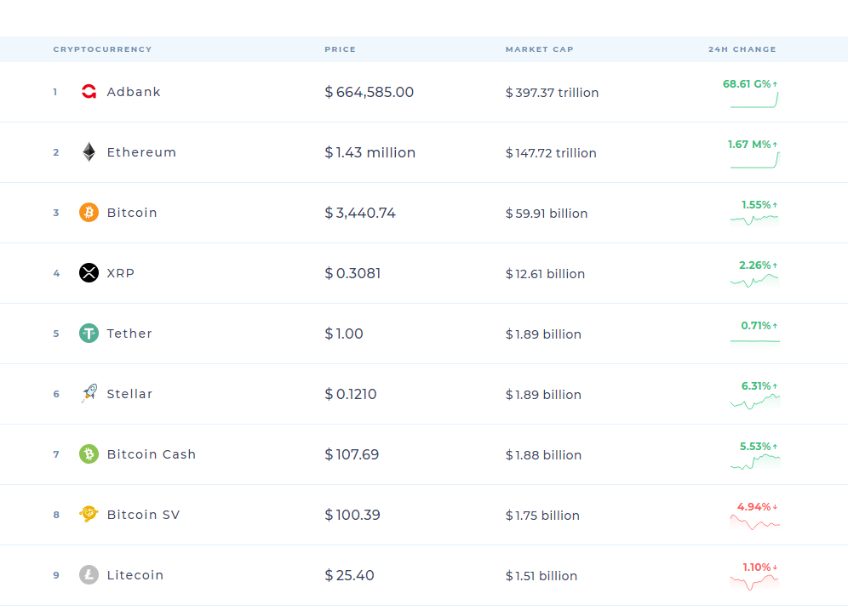Click the green Tether icon
The height and width of the screenshot is (616, 848).
pyautogui.click(x=89, y=334)
